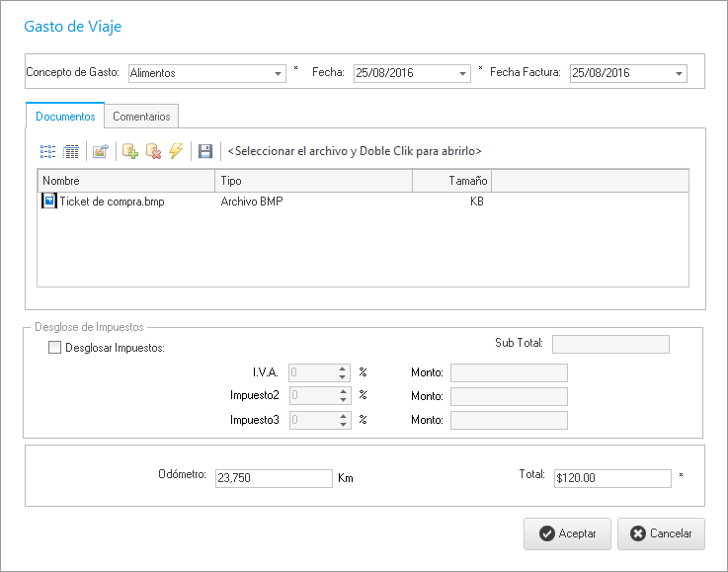Open the Fecha Factura date dropdown

tap(679, 73)
